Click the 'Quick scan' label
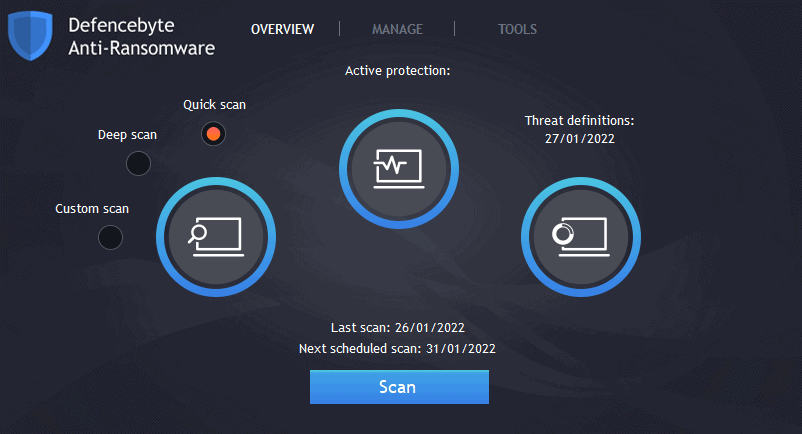Image resolution: width=802 pixels, height=434 pixels. pos(214,105)
